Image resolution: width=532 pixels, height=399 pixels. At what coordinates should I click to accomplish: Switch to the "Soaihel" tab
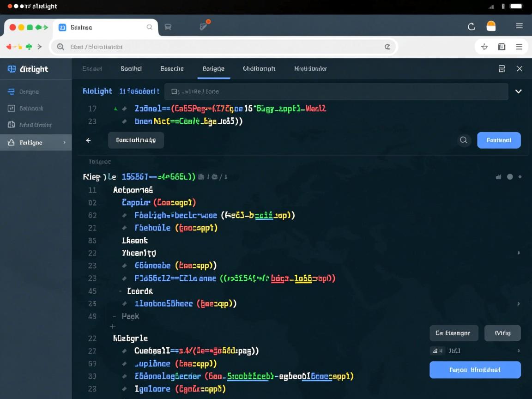pos(131,69)
